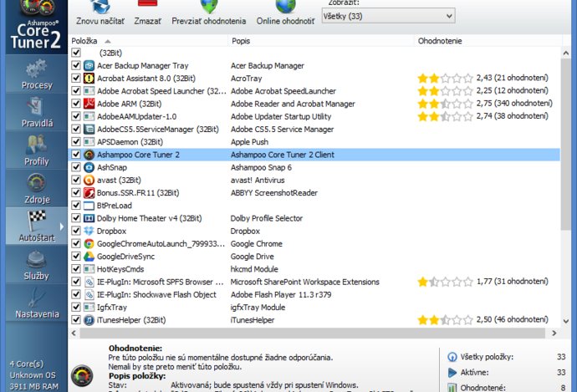Sort list by Položka column header
The height and width of the screenshot is (392, 577).
pos(84,40)
